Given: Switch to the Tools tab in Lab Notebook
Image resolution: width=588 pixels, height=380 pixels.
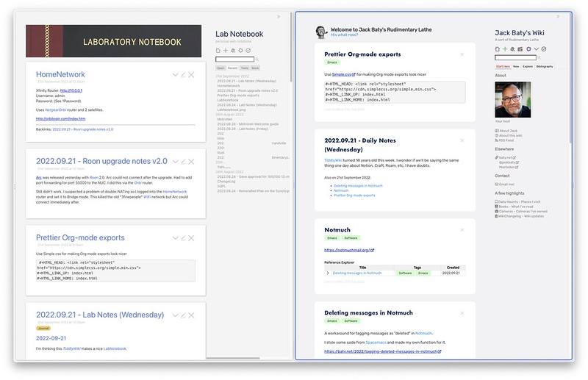Looking at the screenshot, I should (x=243, y=67).
